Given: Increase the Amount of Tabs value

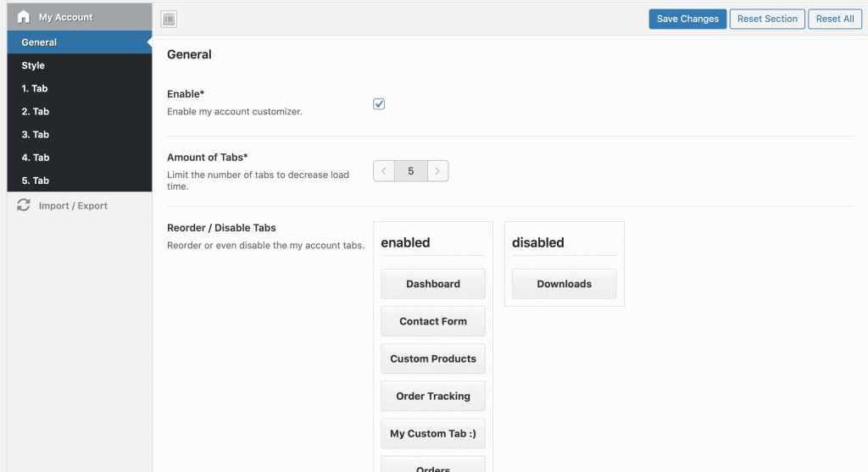Looking at the screenshot, I should pos(438,171).
